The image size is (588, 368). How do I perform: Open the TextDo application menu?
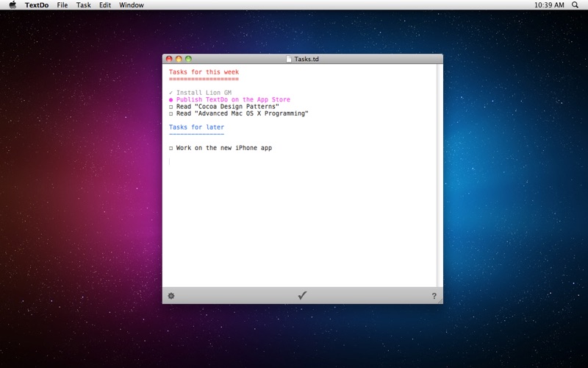[x=37, y=5]
